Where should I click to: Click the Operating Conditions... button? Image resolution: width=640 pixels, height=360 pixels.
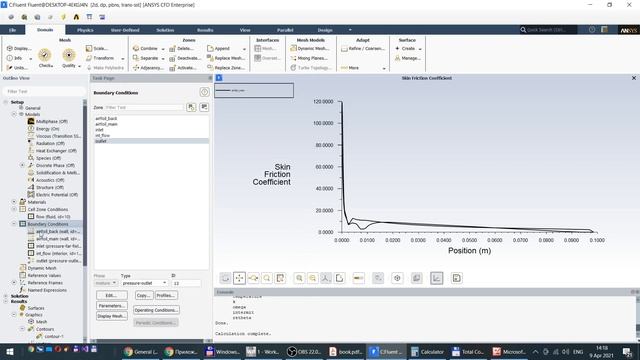click(x=156, y=310)
